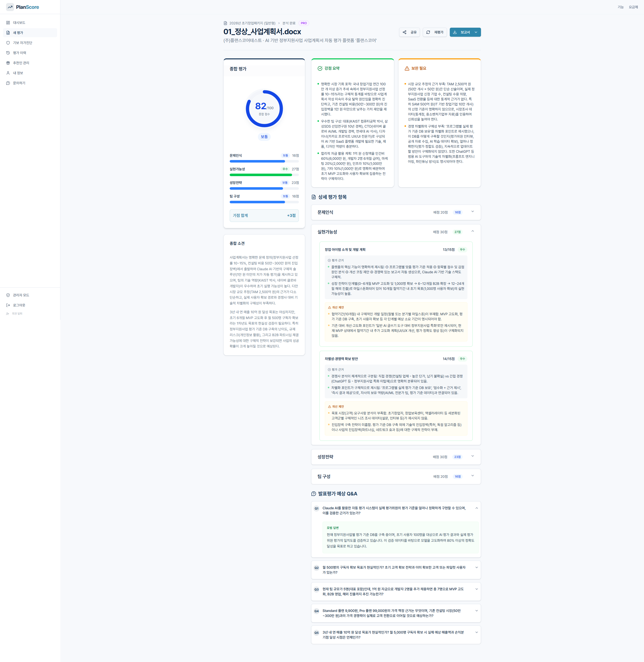The image size is (644, 662).
Task: Collapse the 실현가능성 evaluation section
Action: pyautogui.click(x=472, y=231)
